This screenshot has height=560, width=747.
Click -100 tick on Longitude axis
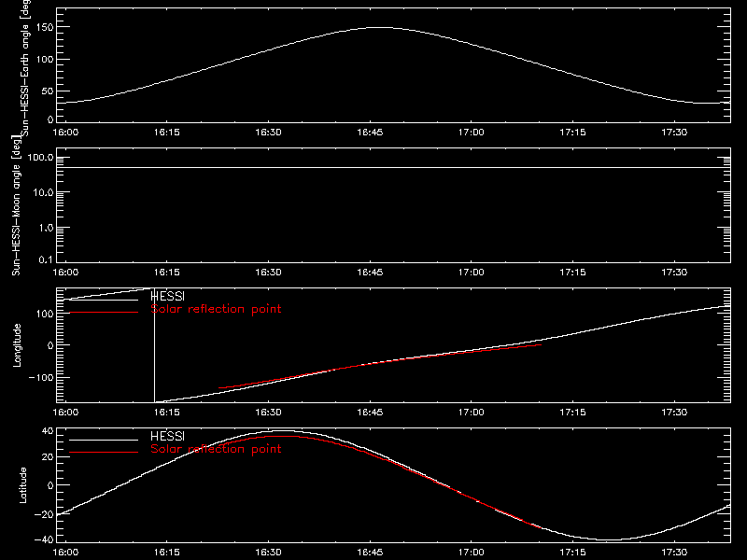click(x=41, y=377)
